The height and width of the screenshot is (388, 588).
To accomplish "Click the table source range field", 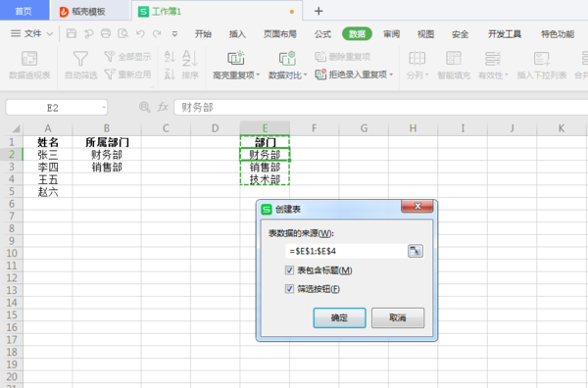I will point(346,251).
